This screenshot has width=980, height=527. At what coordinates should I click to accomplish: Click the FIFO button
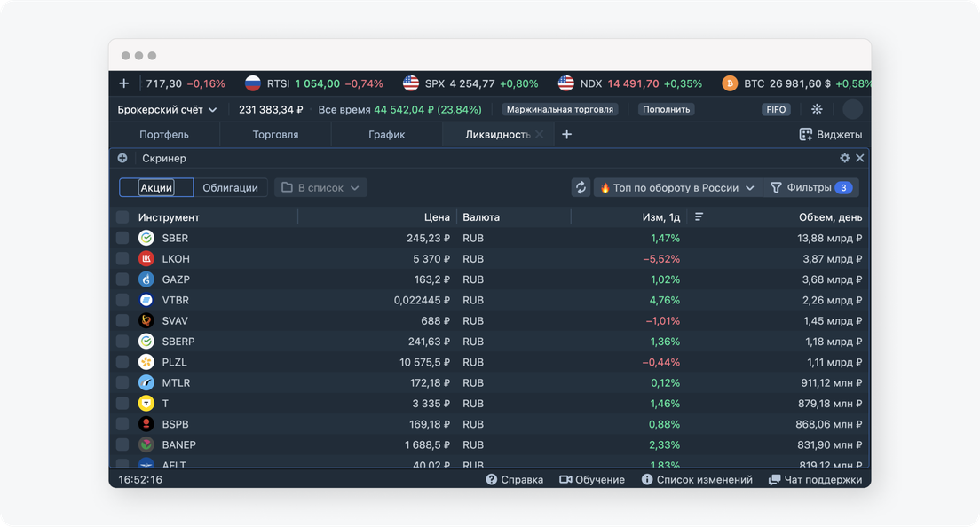point(776,109)
